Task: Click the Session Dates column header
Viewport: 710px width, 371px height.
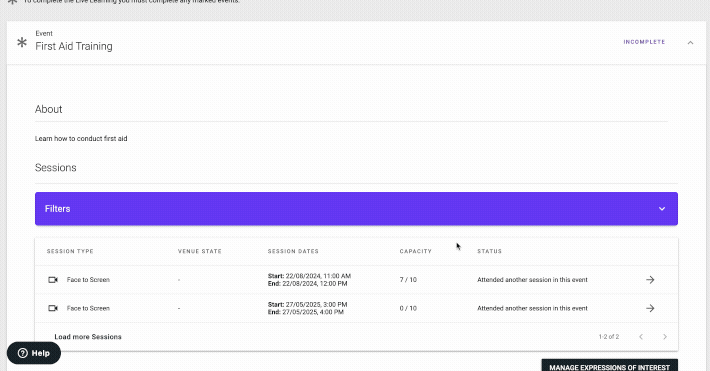Action: click(293, 251)
